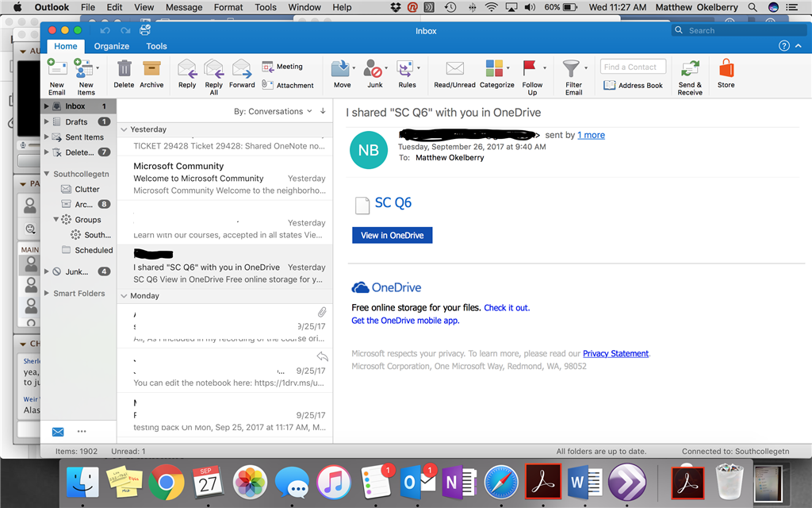Open 'Get the OneDrive mobile app' link

pos(405,321)
